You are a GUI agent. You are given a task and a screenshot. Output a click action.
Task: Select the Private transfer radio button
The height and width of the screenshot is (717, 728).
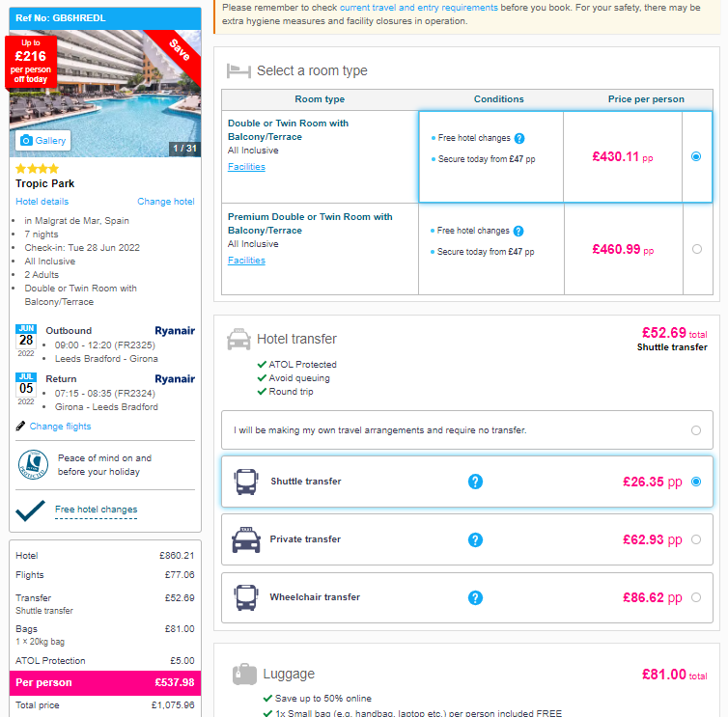[696, 539]
